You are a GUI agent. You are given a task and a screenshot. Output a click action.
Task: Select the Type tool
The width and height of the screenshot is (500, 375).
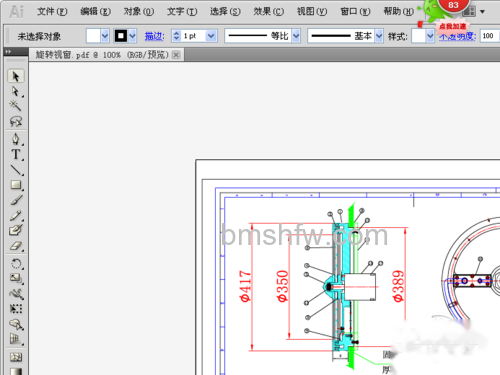tap(16, 154)
